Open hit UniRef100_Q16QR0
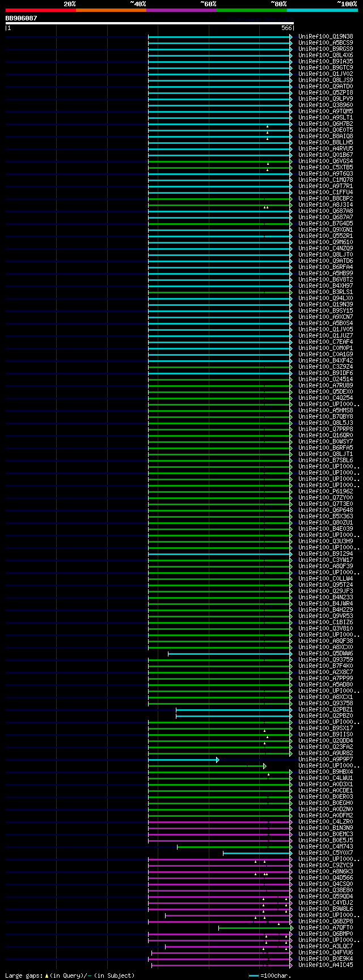363x980 pixels. (326, 435)
